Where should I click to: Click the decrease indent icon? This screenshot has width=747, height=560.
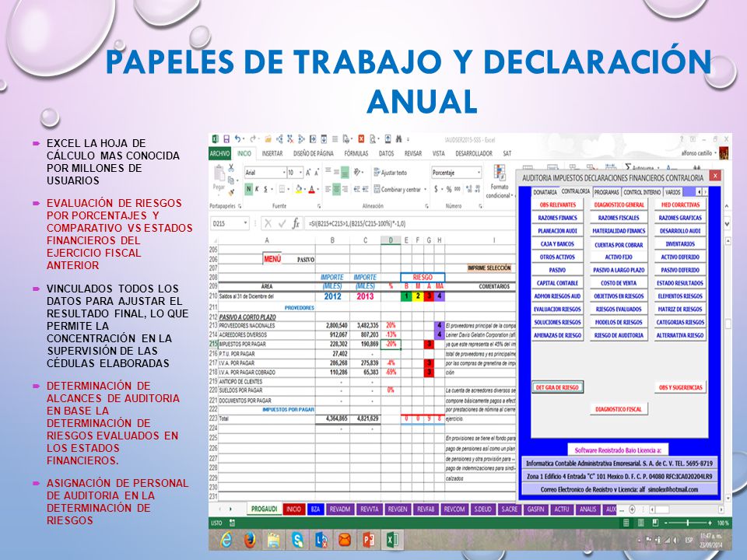pos(357,189)
